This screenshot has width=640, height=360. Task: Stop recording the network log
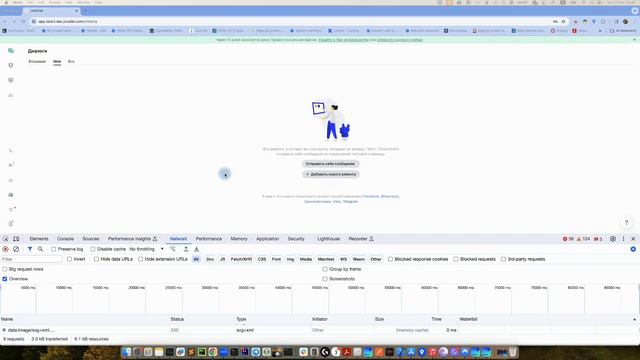5,249
